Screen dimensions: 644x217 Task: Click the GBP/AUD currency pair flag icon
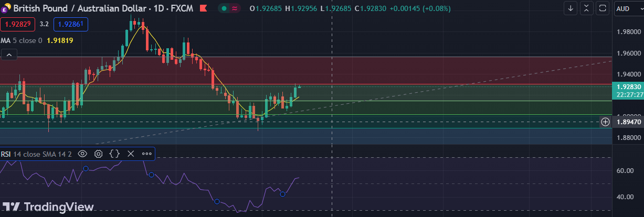(x=5, y=8)
